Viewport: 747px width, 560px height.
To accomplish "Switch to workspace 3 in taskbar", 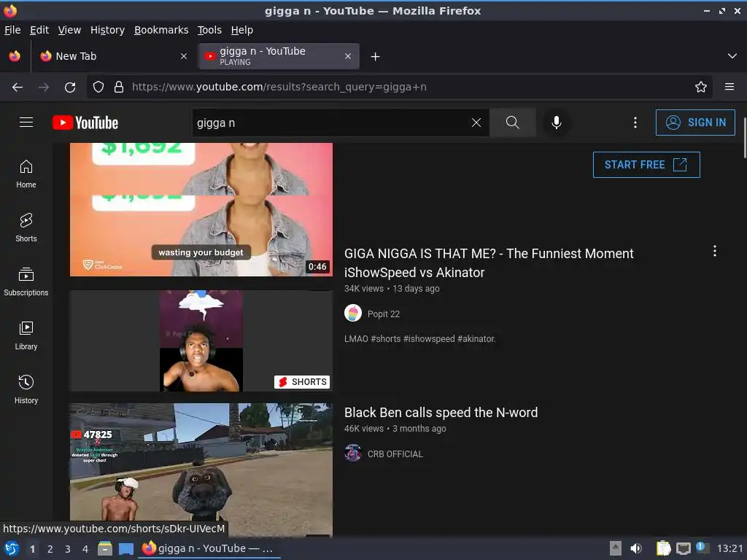I will click(68, 549).
